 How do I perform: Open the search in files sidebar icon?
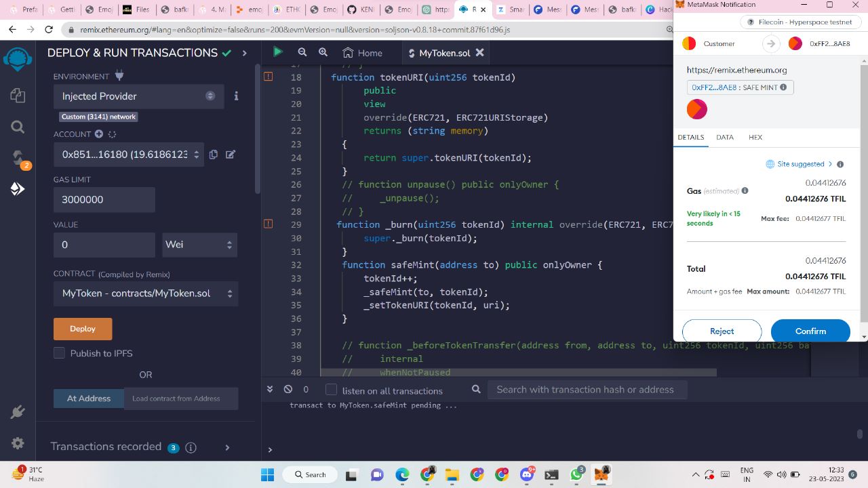pyautogui.click(x=18, y=127)
